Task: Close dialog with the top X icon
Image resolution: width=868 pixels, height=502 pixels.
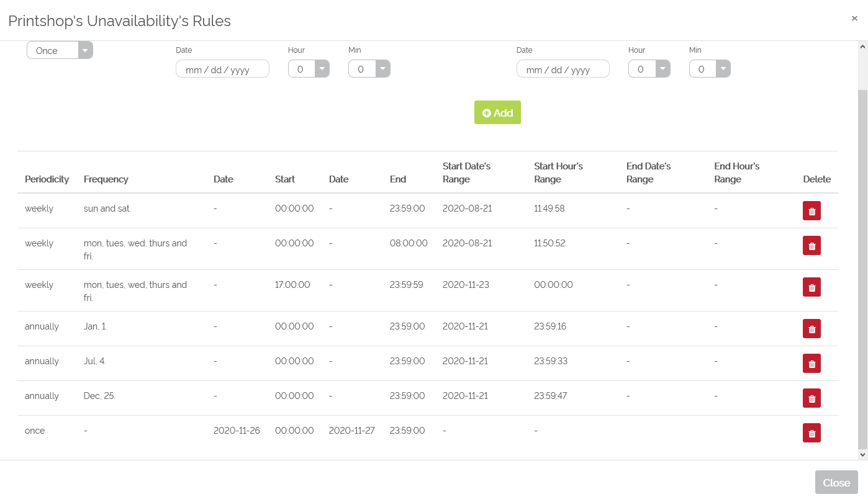Action: click(x=854, y=19)
